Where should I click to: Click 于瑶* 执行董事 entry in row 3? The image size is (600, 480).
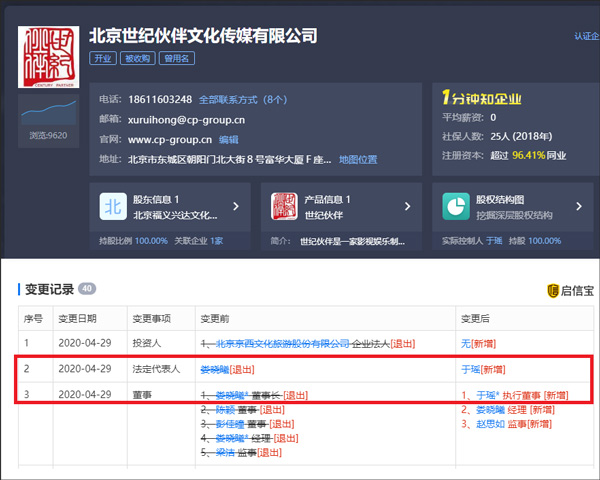click(x=515, y=395)
